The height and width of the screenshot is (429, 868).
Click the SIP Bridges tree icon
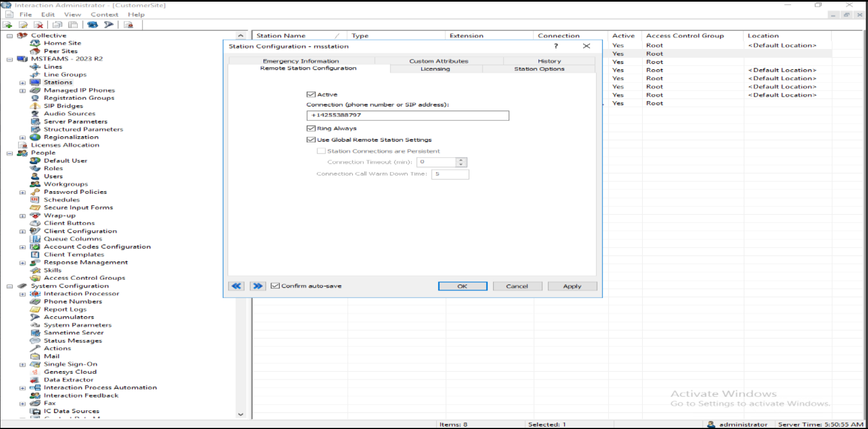pyautogui.click(x=35, y=106)
